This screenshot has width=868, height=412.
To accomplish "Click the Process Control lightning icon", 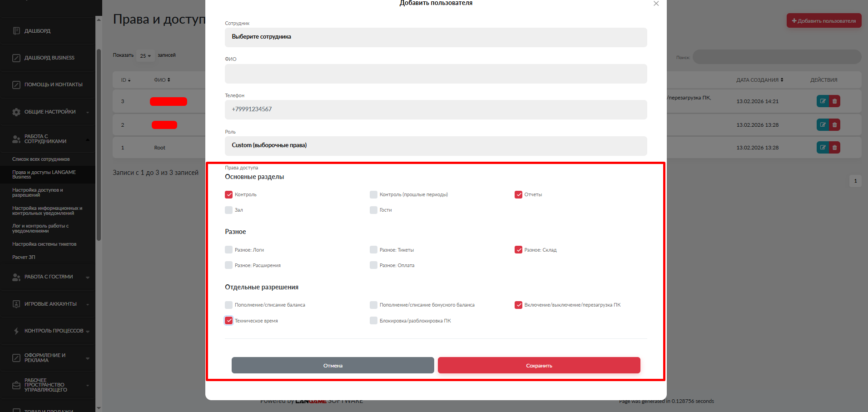I will 16,331.
